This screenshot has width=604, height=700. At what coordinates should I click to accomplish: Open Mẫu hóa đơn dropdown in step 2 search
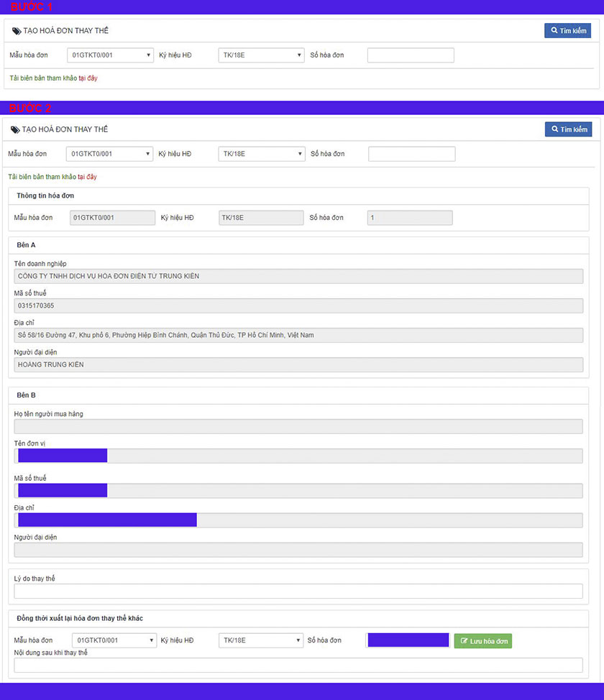[109, 154]
